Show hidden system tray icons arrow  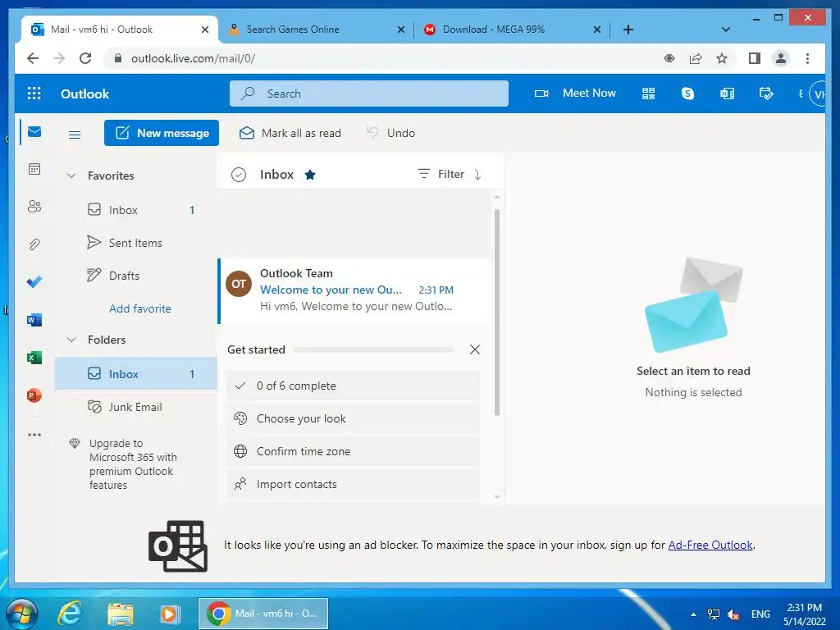[694, 614]
